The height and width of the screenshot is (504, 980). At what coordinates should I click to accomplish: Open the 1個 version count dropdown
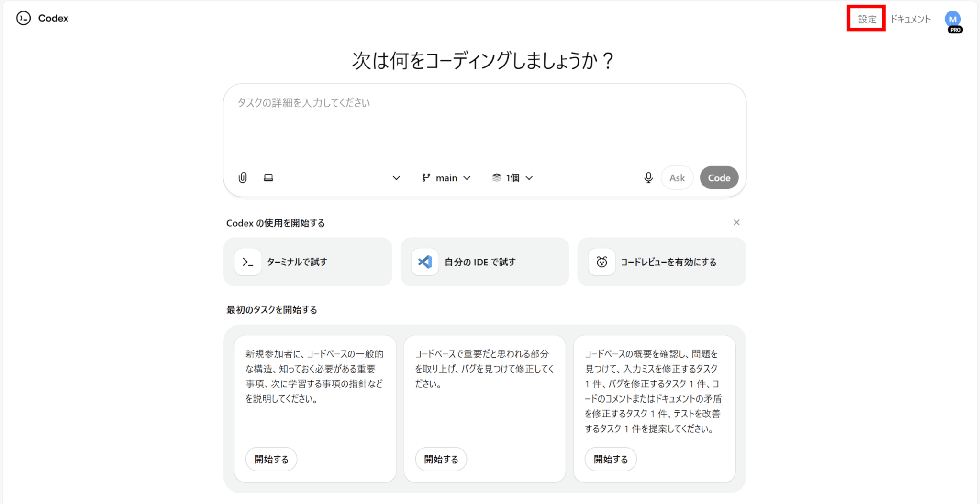512,178
